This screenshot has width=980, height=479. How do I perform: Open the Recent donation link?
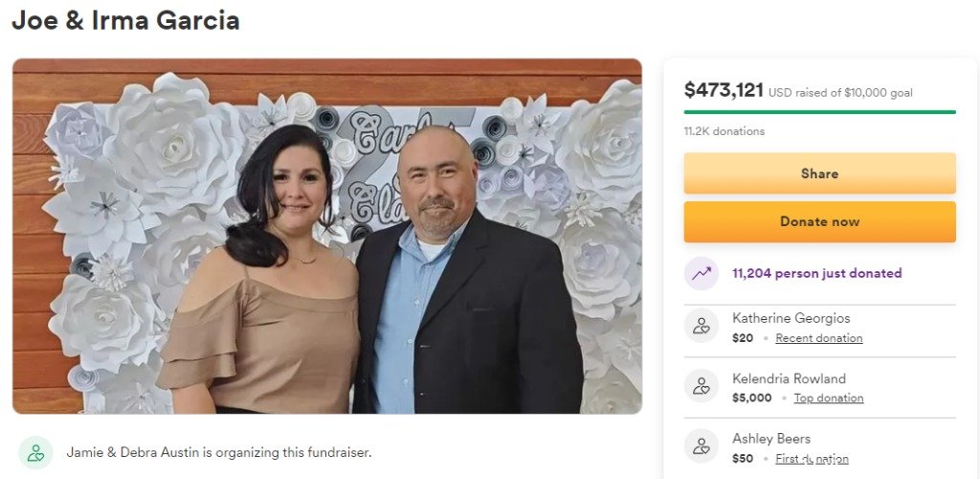(819, 338)
